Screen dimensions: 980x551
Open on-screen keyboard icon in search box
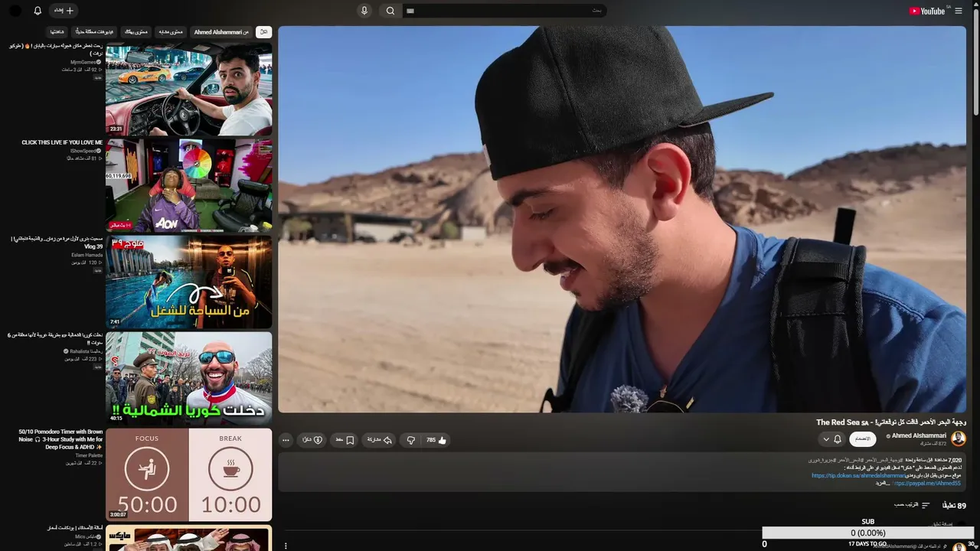tap(410, 11)
